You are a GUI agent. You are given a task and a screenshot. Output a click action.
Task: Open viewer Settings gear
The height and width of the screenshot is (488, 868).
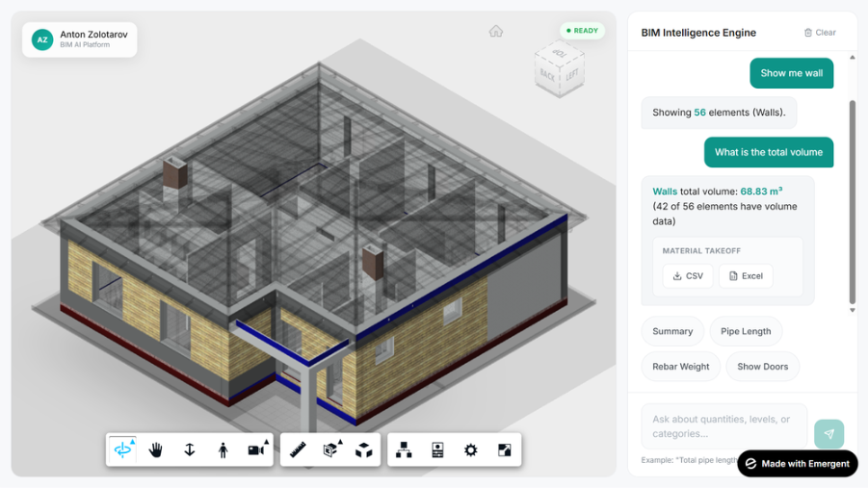pos(470,449)
